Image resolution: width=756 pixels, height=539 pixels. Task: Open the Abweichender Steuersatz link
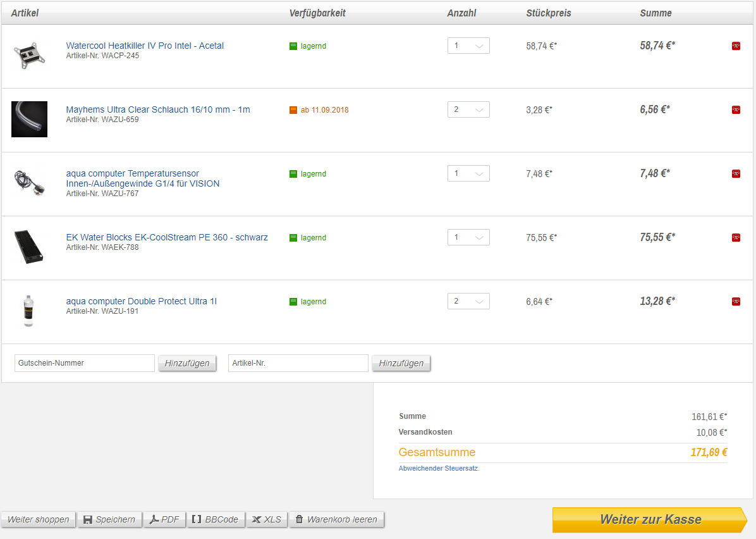click(x=439, y=468)
